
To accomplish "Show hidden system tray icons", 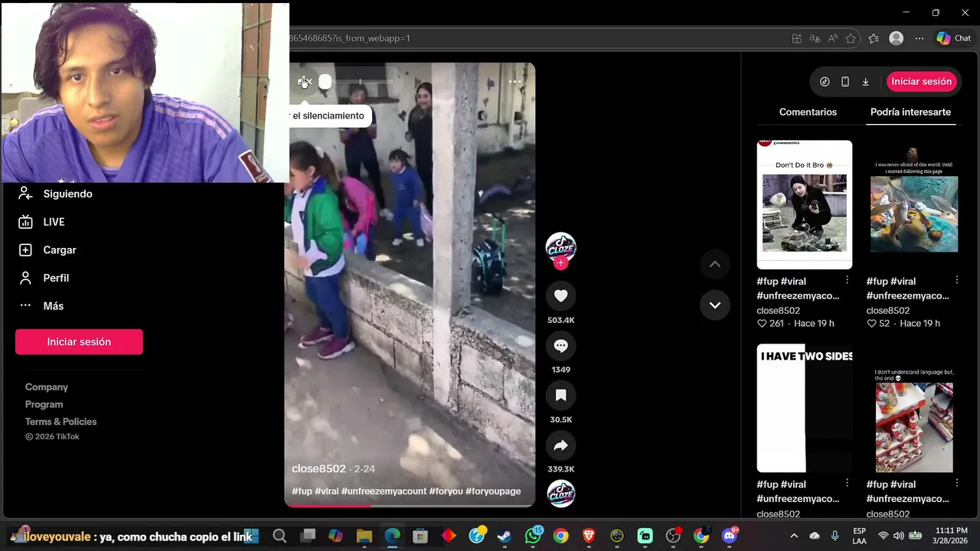I will (794, 536).
